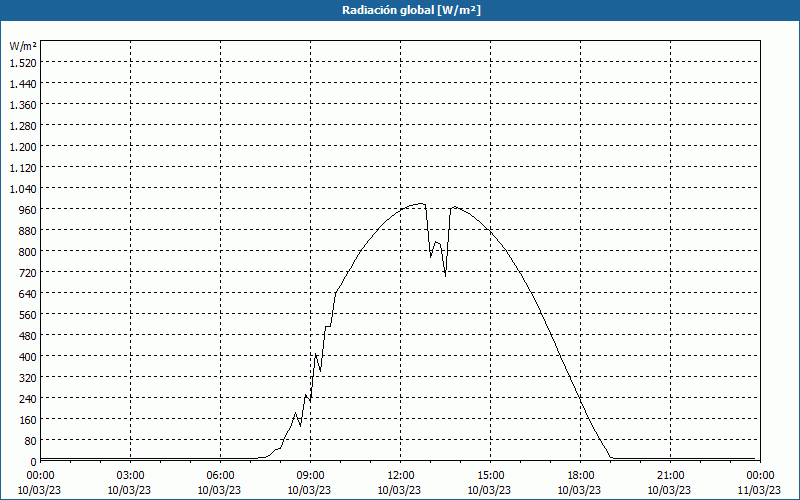Viewport: 800px width, 500px height.
Task: Click the 960 y-axis value
Action: (x=27, y=209)
